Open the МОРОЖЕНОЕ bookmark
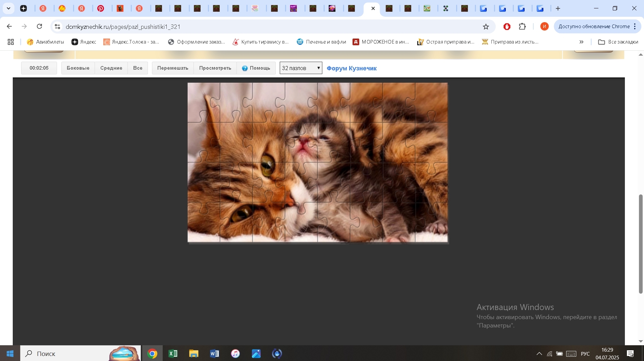The width and height of the screenshot is (644, 361). (x=381, y=42)
